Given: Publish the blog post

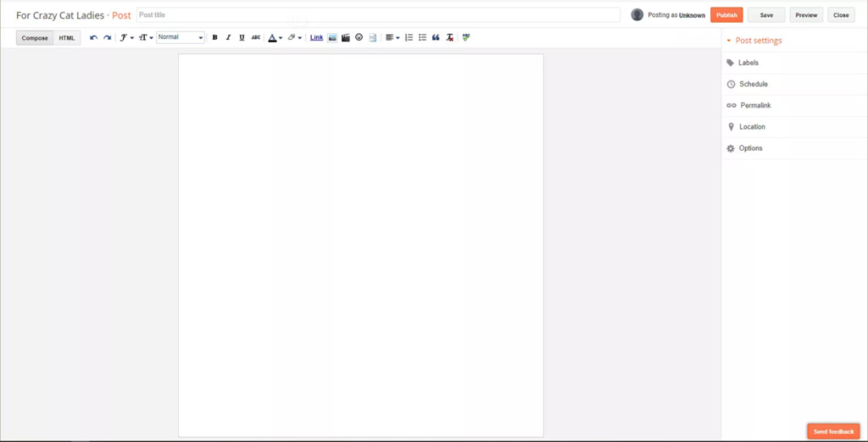Looking at the screenshot, I should [726, 15].
